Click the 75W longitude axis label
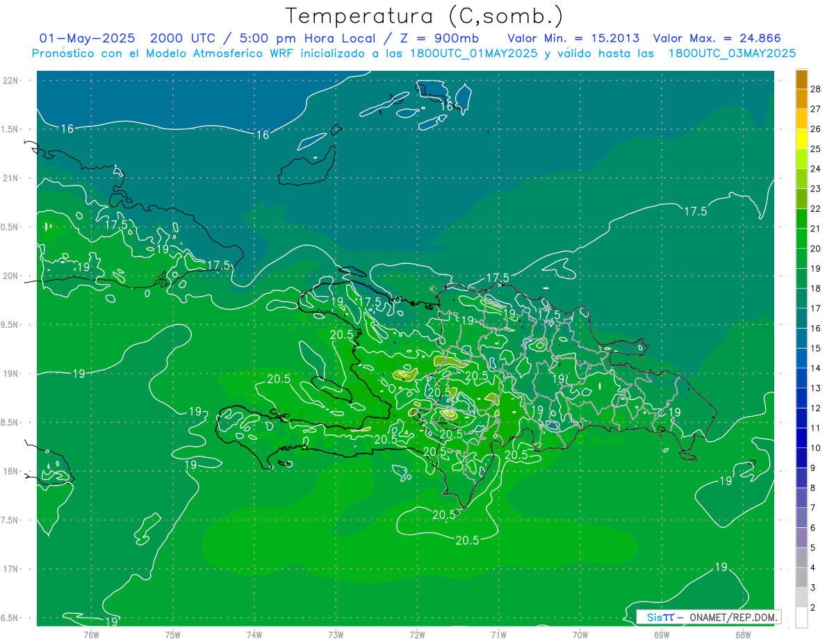834x644 pixels. point(173,634)
